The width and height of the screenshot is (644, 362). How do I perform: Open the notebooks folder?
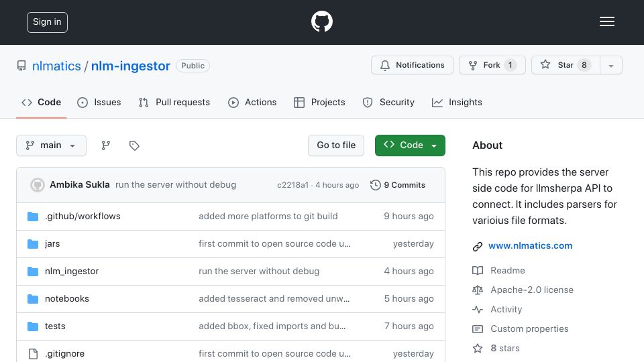[67, 298]
